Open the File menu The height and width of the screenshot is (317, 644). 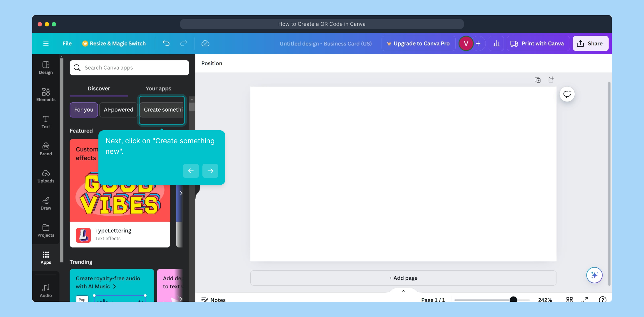(x=67, y=43)
